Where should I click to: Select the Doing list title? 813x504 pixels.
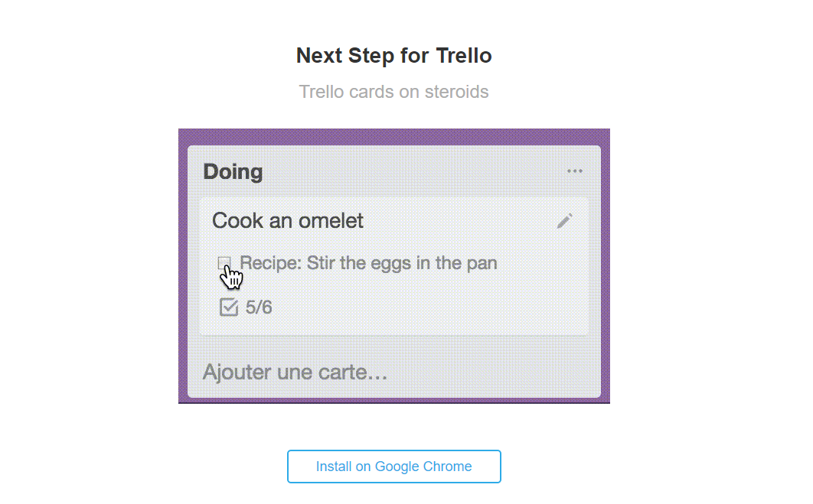(x=233, y=172)
